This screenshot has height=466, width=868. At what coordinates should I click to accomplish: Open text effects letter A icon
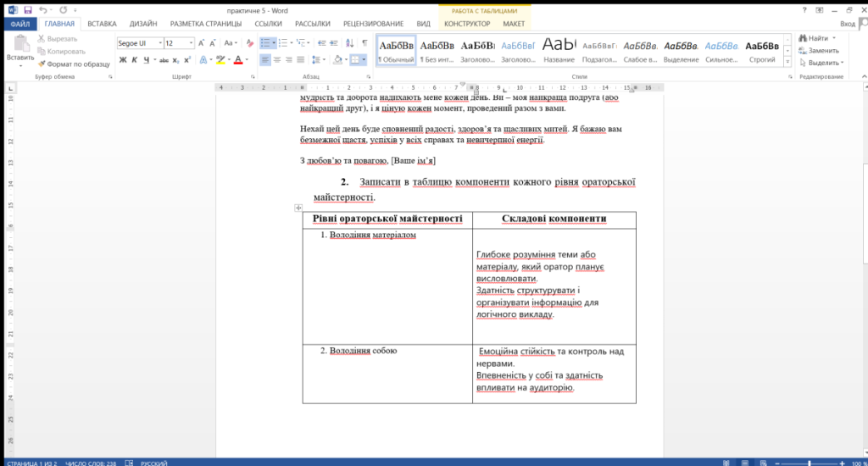pyautogui.click(x=203, y=60)
